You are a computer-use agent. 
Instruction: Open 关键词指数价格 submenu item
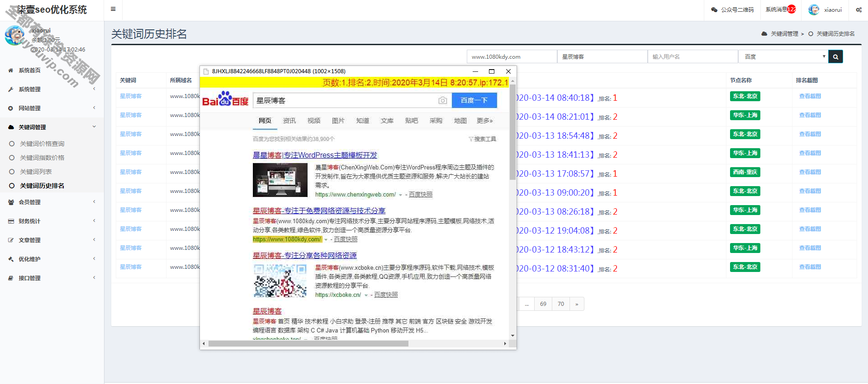point(42,158)
